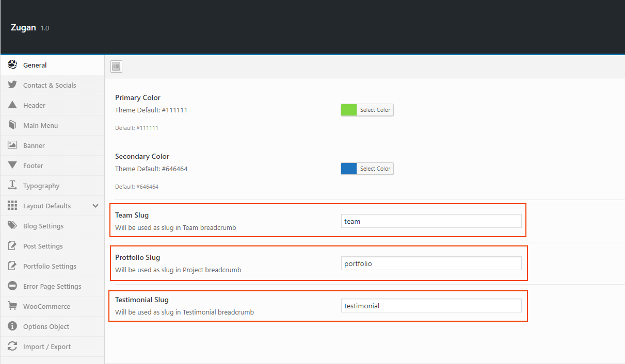Click the grid icon beside Layout Defaults
Screen dimensions: 625x364
click(12, 206)
